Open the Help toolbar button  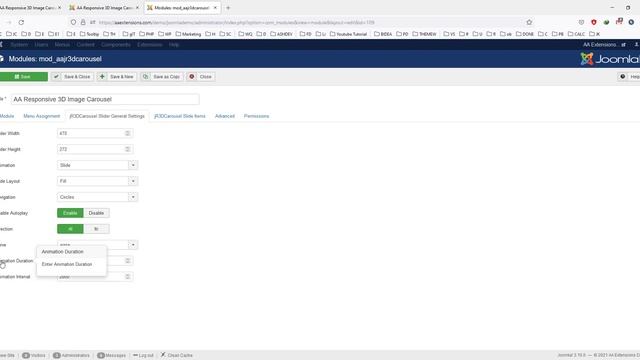pos(629,77)
